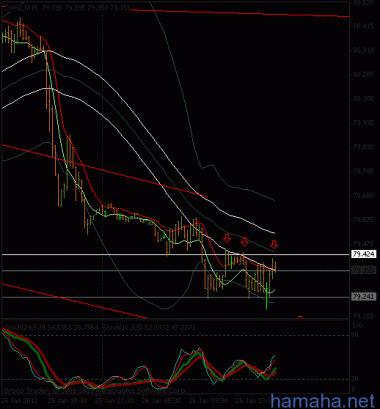The image size is (380, 409).
Task: Click the 79.890 price axis label
Action: 362,147
